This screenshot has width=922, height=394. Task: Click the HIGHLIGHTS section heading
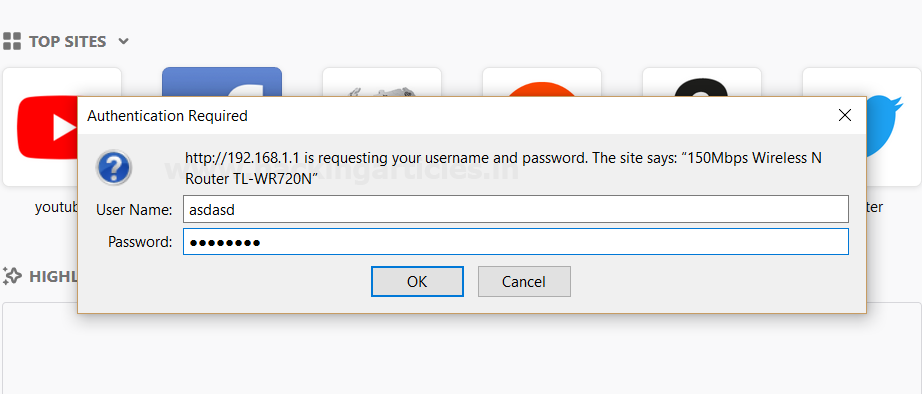pos(53,276)
